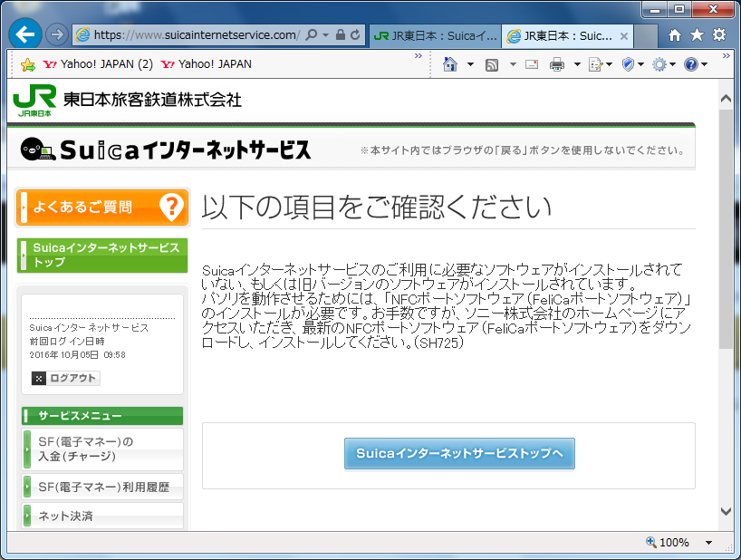
Task: Open a new tab button
Action: click(646, 36)
